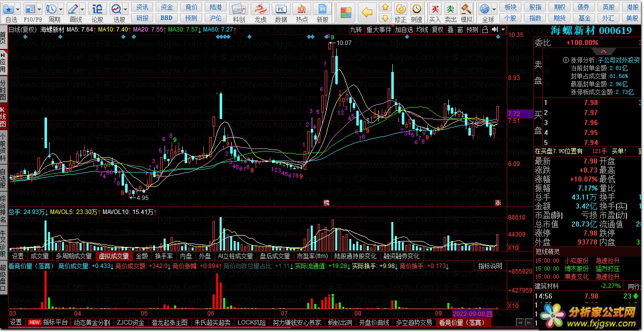Click the jump-to-end arrow icon on chart toolbar
The height and width of the screenshot is (332, 644).
[x=494, y=29]
